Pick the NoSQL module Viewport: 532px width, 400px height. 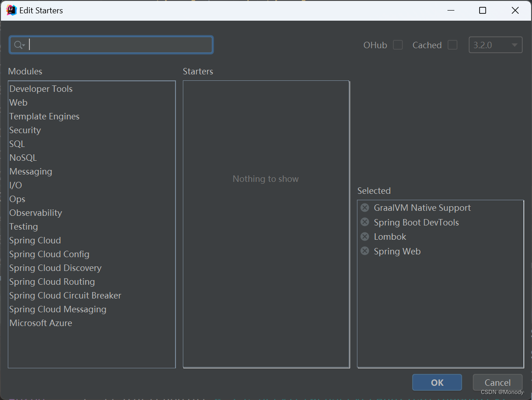91,158
